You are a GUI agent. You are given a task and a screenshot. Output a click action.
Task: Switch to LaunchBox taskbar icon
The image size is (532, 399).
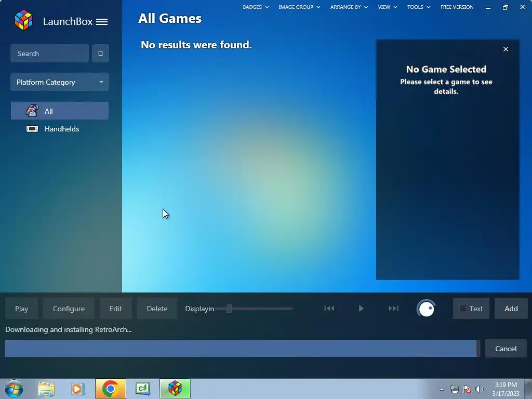[x=175, y=389]
